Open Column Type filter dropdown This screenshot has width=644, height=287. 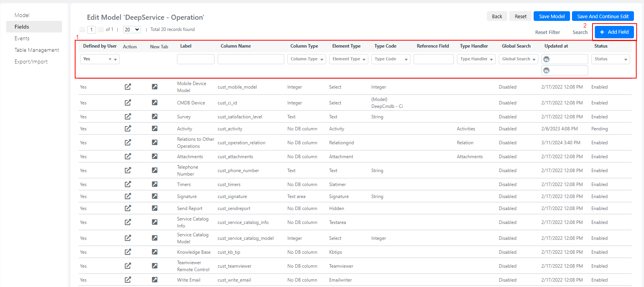point(306,59)
